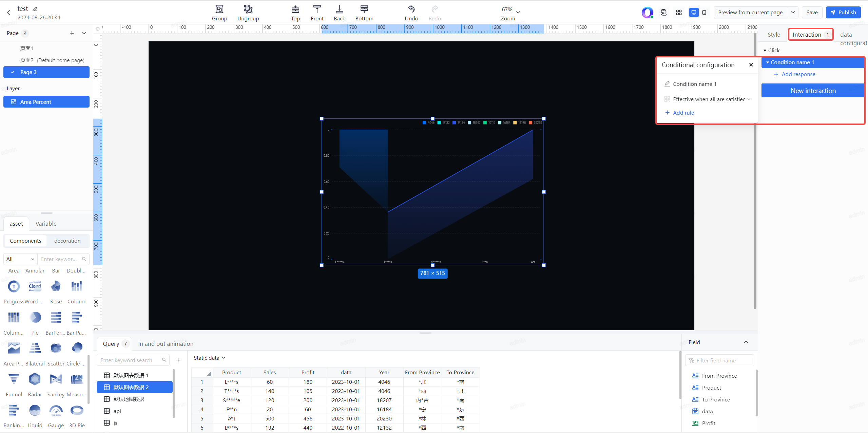Image resolution: width=868 pixels, height=433 pixels.
Task: Click Preview from current page button
Action: pyautogui.click(x=750, y=13)
